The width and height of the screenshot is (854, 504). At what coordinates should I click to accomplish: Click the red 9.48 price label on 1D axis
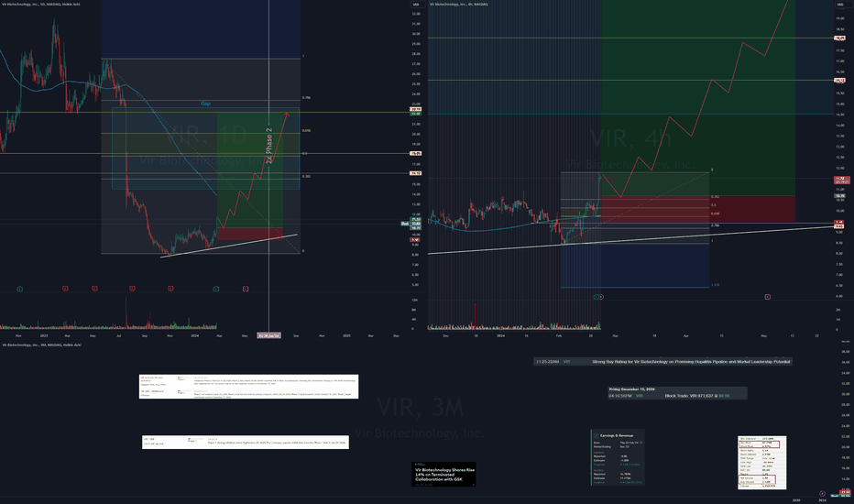(x=416, y=240)
